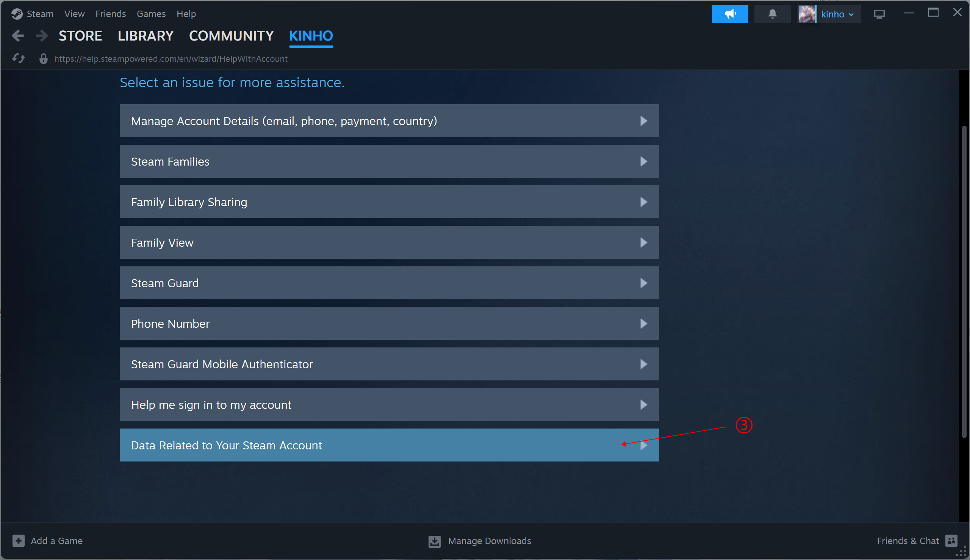The image size is (970, 560).
Task: Switch to Big Picture mode via monitor icon
Action: coord(879,14)
